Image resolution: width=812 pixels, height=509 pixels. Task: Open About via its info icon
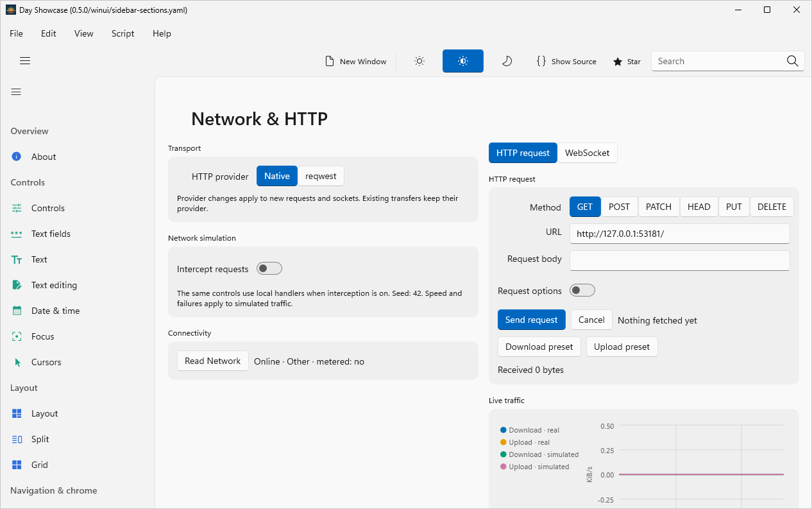17,157
